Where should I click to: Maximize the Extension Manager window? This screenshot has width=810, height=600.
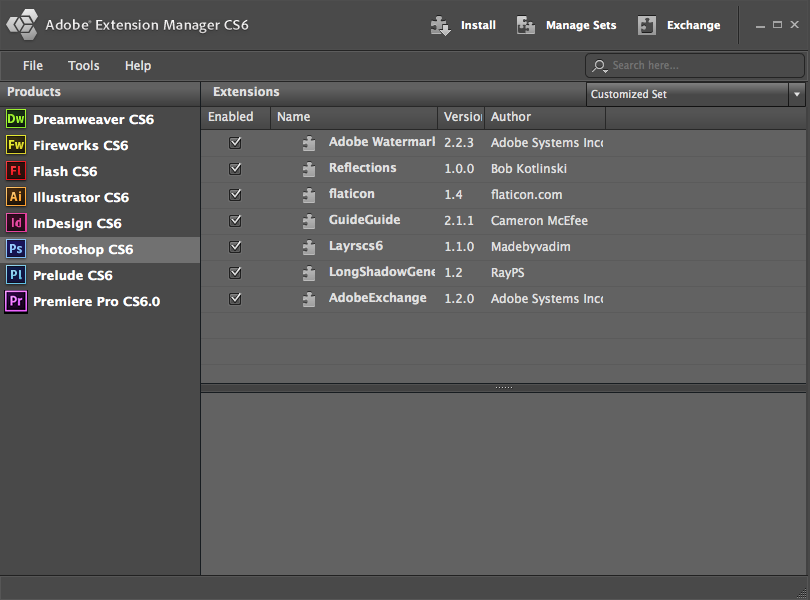pyautogui.click(x=777, y=25)
